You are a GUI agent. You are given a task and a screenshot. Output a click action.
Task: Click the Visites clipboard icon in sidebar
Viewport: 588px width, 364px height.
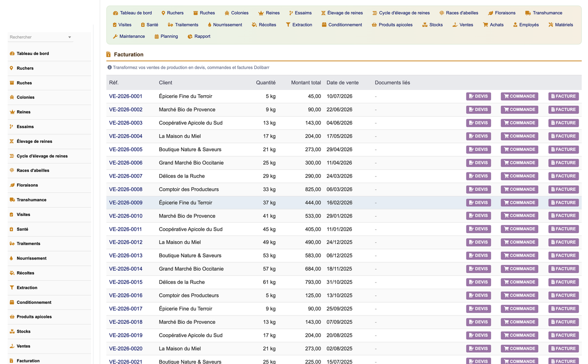click(x=11, y=214)
